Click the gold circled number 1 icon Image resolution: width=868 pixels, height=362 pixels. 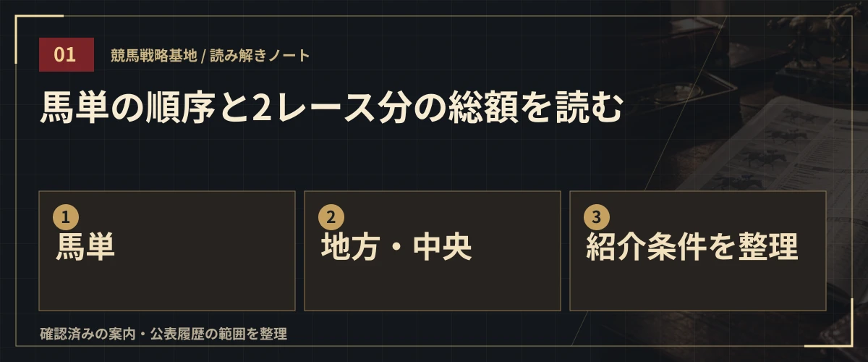[x=66, y=216]
